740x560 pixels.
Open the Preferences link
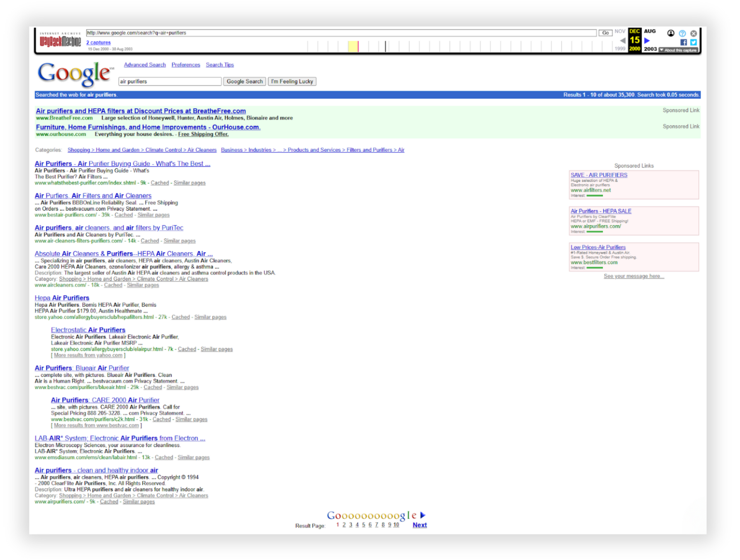(186, 65)
